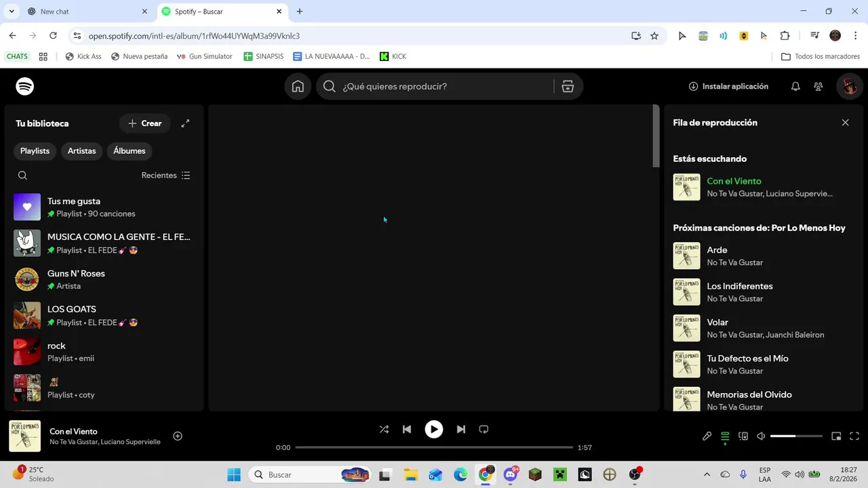Image resolution: width=868 pixels, height=488 pixels.
Task: Start playback with the play button
Action: click(434, 429)
